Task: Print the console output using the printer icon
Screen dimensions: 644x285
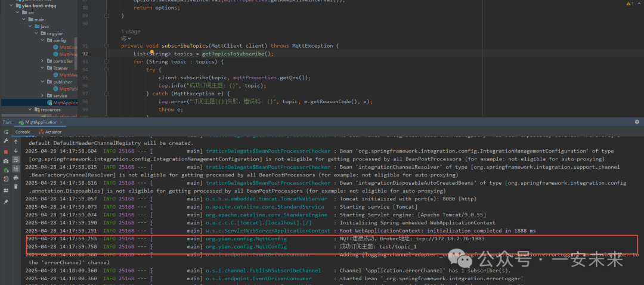Action: (x=16, y=178)
